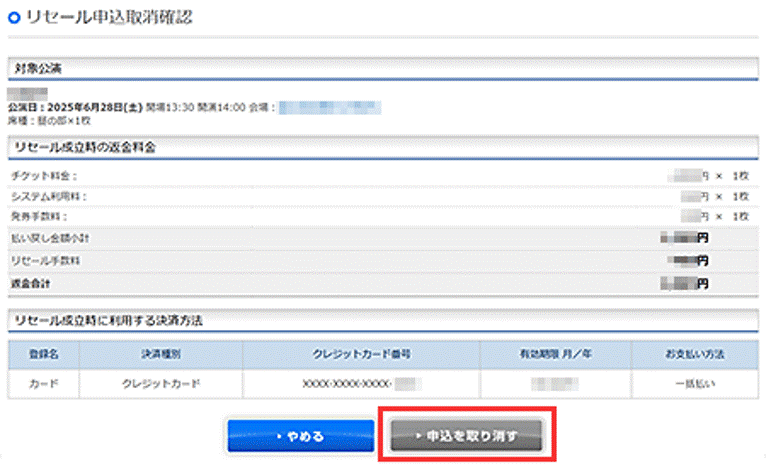
Task: Click the blue circle icon beside page title
Action: point(13,17)
